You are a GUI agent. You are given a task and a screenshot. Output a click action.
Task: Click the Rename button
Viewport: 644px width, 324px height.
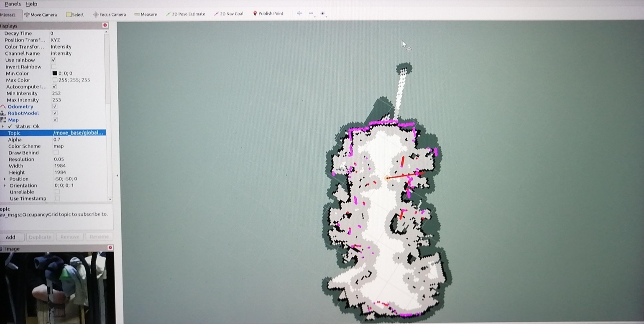(99, 237)
